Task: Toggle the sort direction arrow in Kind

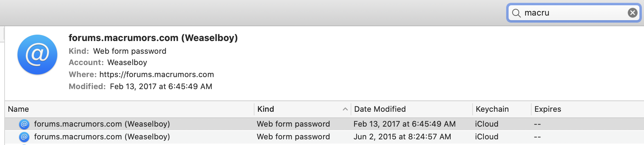Action: [x=345, y=109]
